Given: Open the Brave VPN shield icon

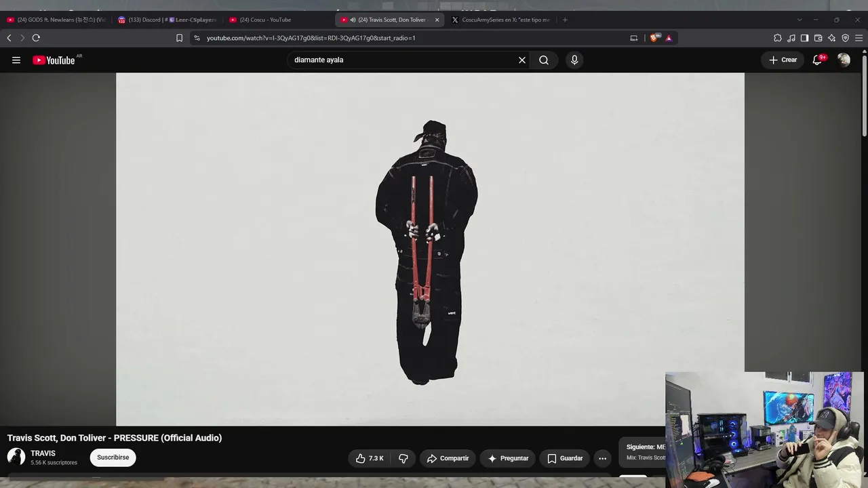Looking at the screenshot, I should [x=845, y=38].
